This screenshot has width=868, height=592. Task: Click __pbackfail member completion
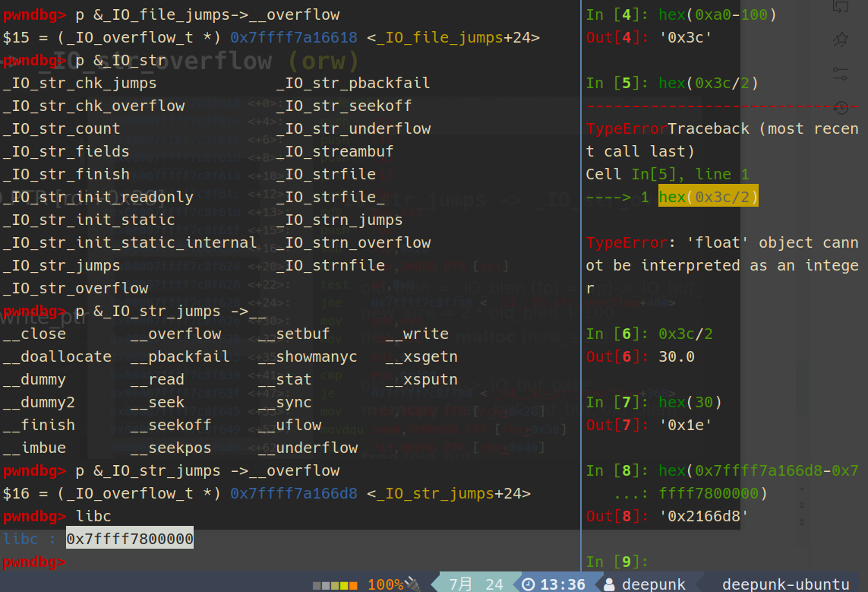tap(180, 356)
